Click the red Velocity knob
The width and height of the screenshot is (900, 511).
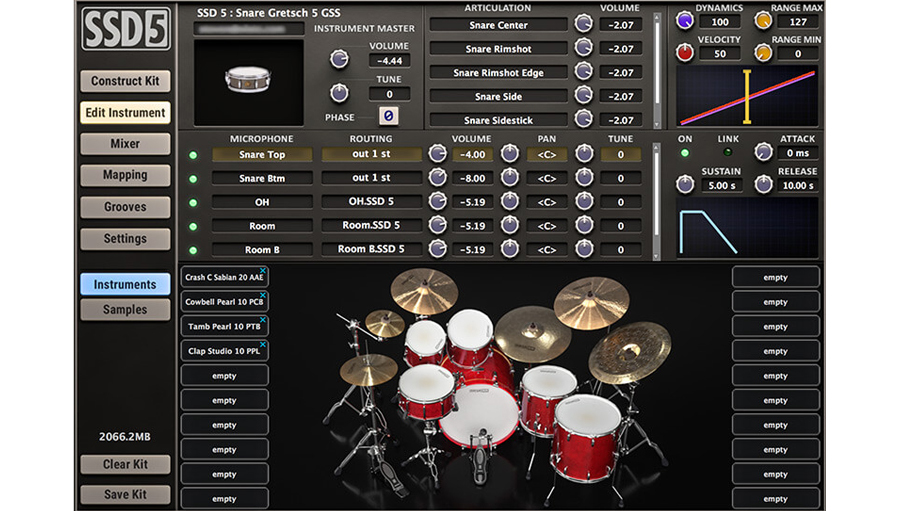[x=685, y=53]
